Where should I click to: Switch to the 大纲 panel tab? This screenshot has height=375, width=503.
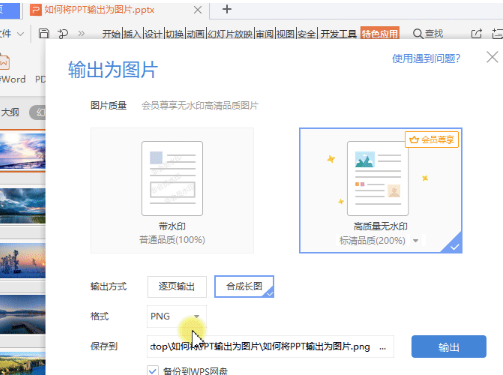pyautogui.click(x=10, y=112)
